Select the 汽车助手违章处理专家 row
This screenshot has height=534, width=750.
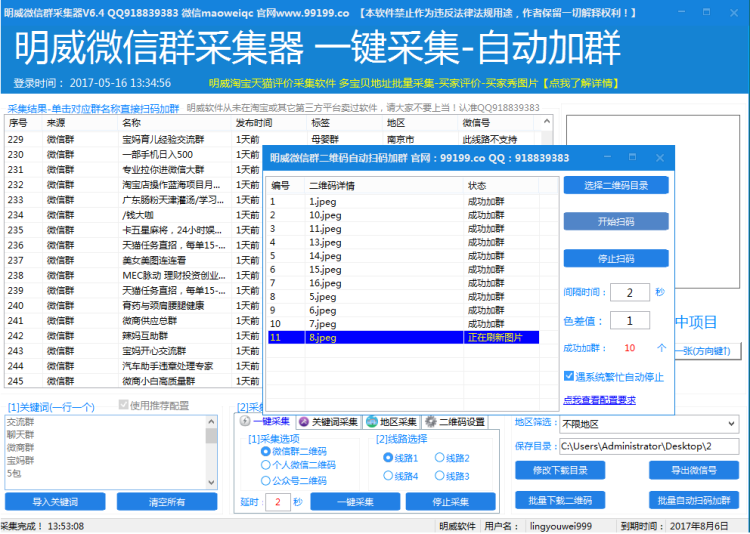(134, 366)
